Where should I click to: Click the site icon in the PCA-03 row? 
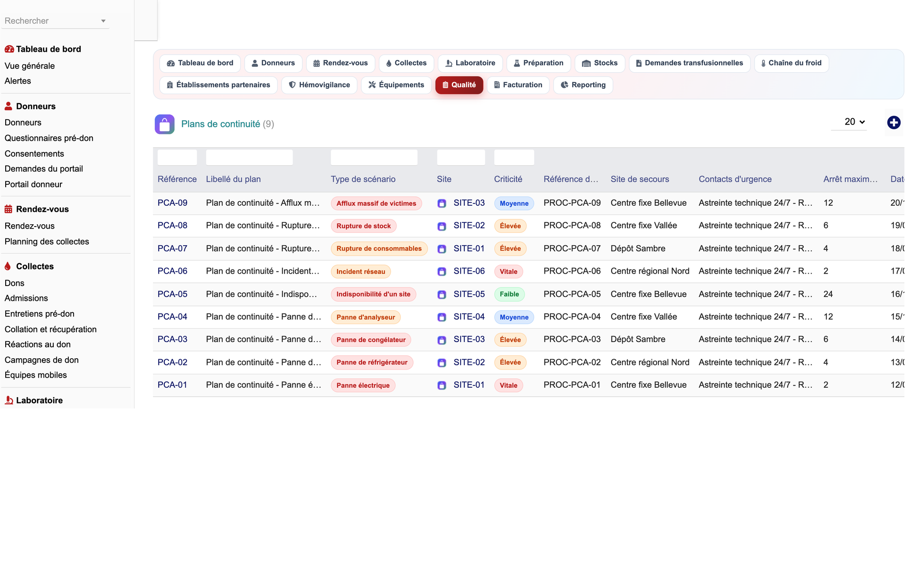442,340
